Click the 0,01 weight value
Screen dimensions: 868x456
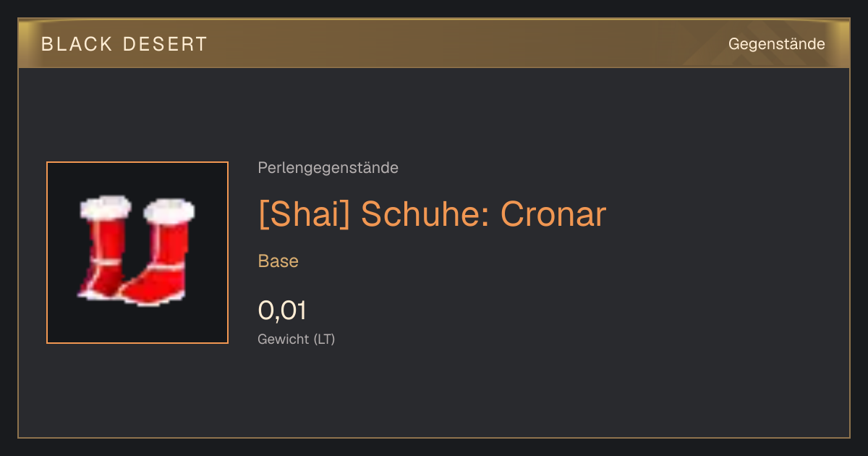(x=282, y=311)
